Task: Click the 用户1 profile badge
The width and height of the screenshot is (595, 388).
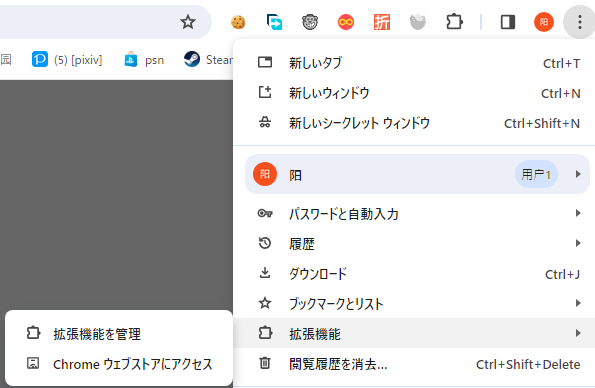Action: (x=536, y=174)
